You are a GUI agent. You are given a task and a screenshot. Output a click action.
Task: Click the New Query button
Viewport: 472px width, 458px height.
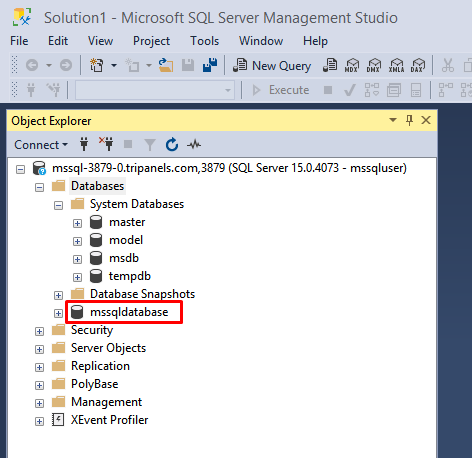pos(272,66)
